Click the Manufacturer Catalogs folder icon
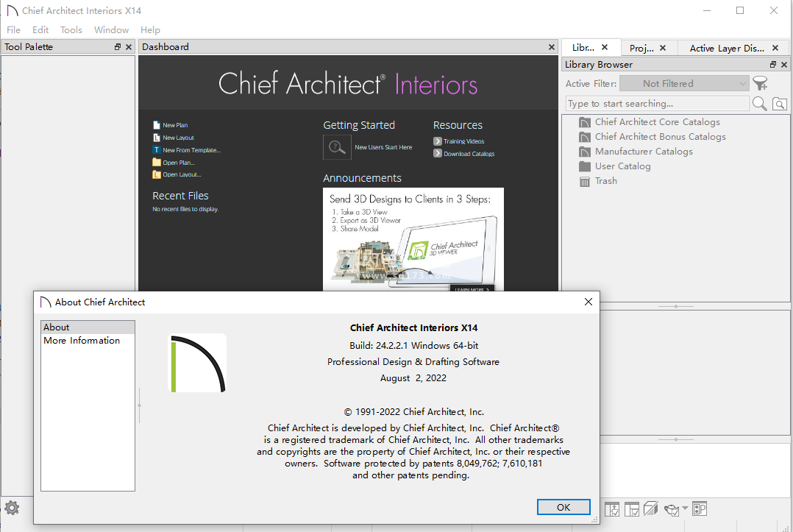The image size is (793, 532). click(585, 152)
